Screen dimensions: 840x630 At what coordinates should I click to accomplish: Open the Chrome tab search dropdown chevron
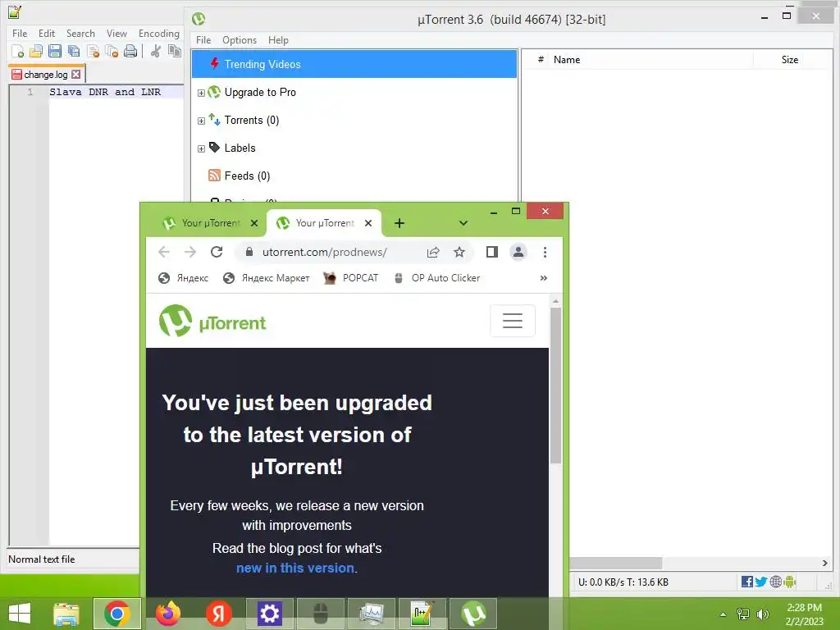click(x=463, y=223)
